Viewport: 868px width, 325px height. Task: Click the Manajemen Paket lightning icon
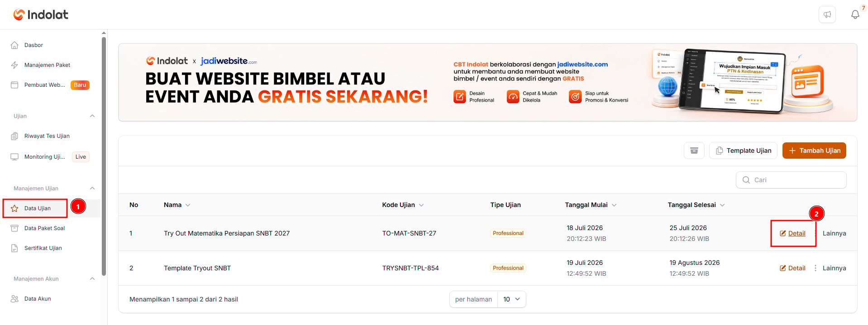tap(14, 65)
